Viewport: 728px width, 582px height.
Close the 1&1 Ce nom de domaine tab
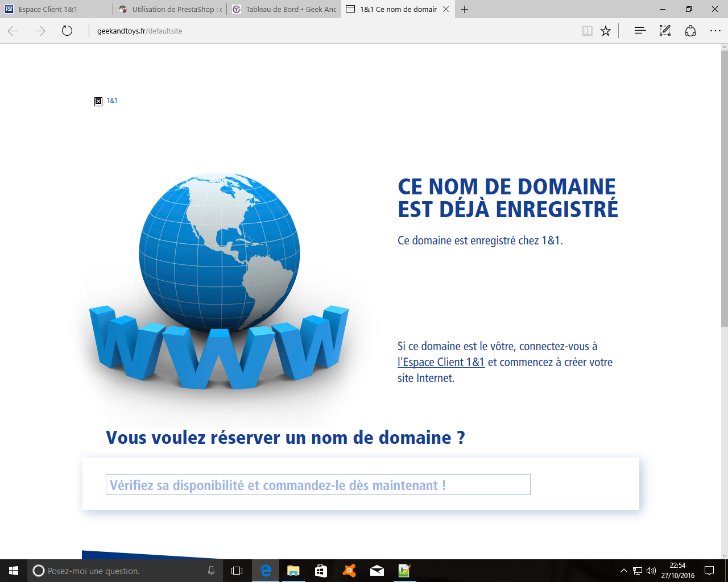[446, 9]
